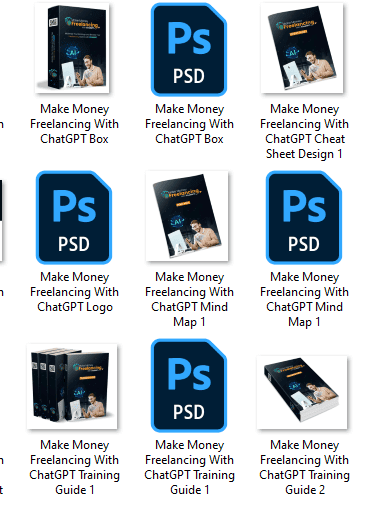The width and height of the screenshot is (374, 510).
Task: Click the Training Guide 1 filename under the book-stack image
Action: tap(74, 467)
